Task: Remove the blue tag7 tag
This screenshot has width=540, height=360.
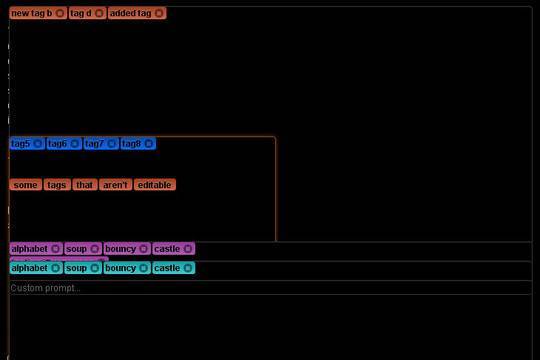Action: pos(112,144)
